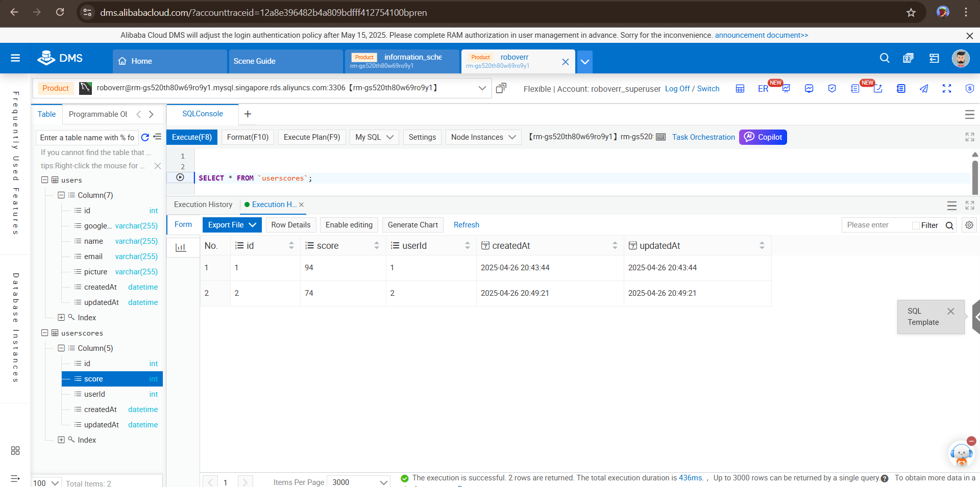Collapse the userscores table node
Screen dimensions: 980x487
44,332
